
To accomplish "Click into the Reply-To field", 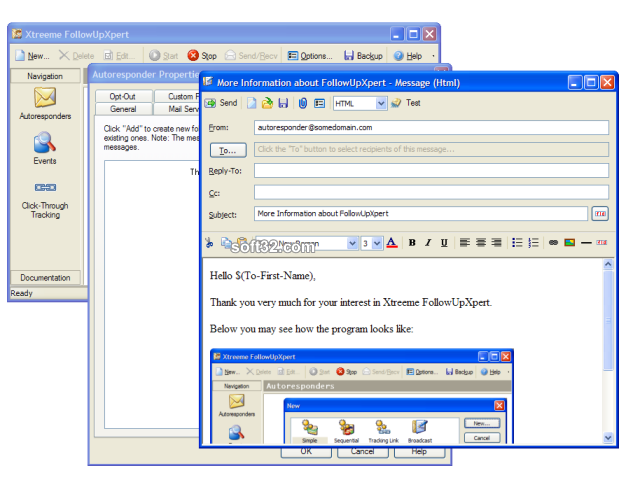I will point(431,171).
